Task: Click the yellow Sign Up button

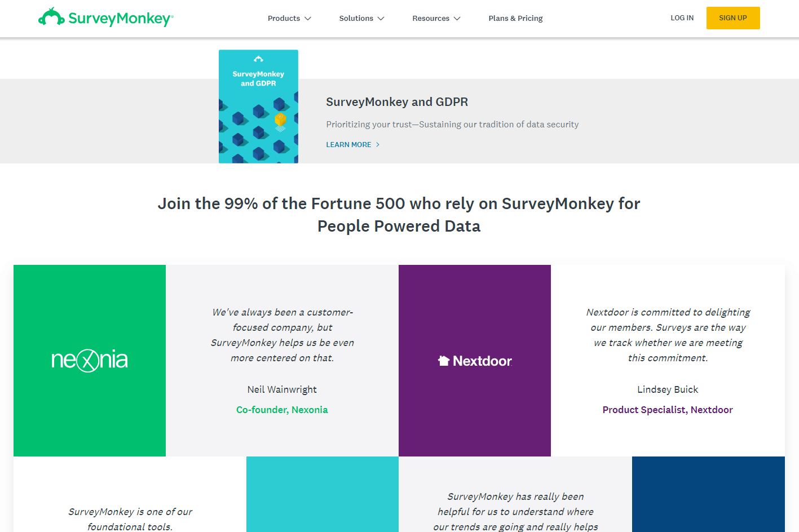Action: tap(733, 18)
